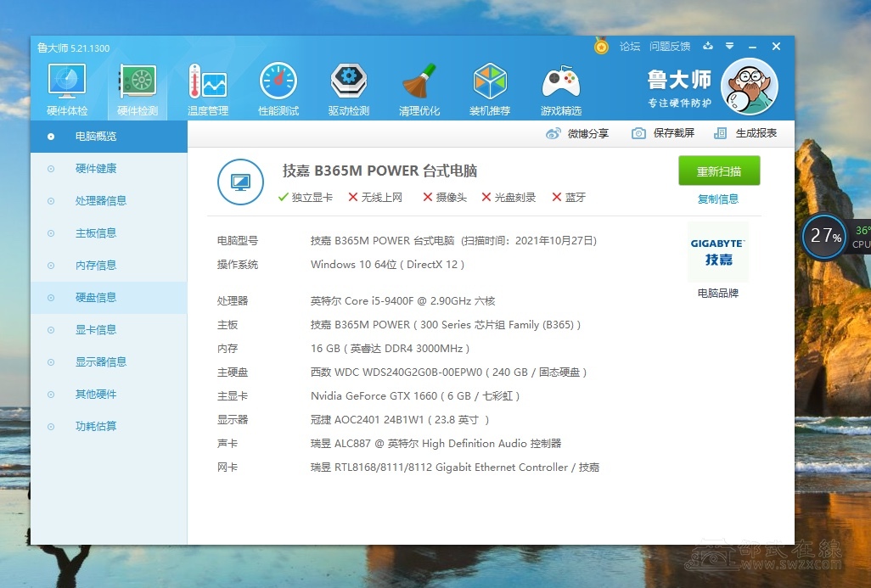
Task: Select 硬件健康 in the sidebar
Action: click(96, 169)
